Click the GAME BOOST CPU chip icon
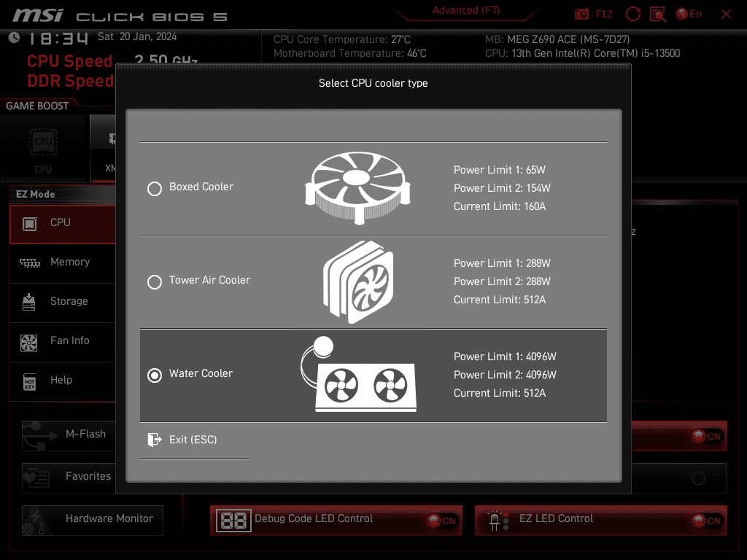 coord(43,142)
